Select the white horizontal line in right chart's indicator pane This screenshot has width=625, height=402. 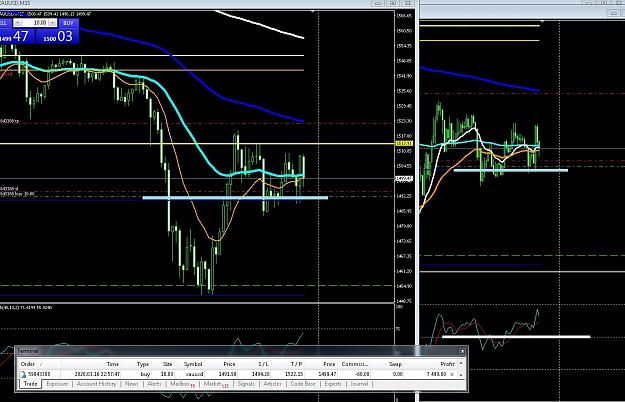point(516,337)
